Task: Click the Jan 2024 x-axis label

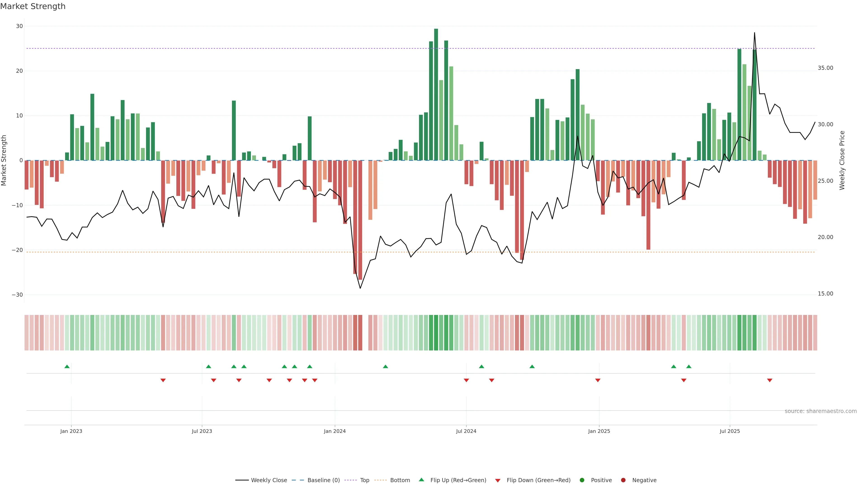Action: (x=335, y=431)
